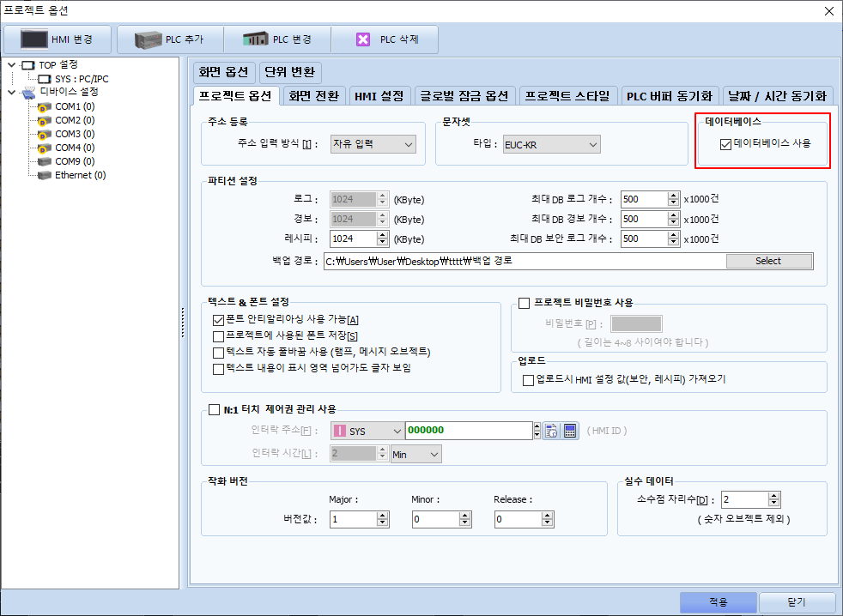This screenshot has height=616, width=843.
Task: Click the PLC 삭제 purple X icon
Action: tap(363, 39)
